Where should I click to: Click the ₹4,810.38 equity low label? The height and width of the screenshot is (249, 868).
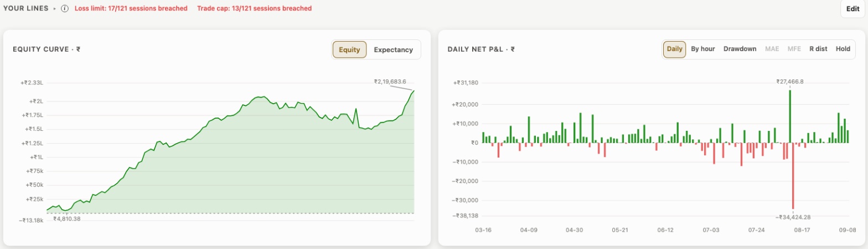67,219
